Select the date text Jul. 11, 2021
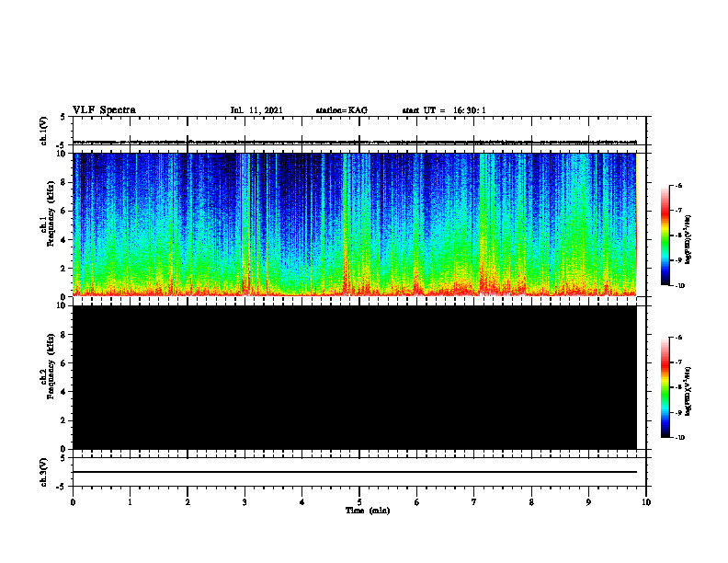This screenshot has height=563, width=728. [x=256, y=110]
